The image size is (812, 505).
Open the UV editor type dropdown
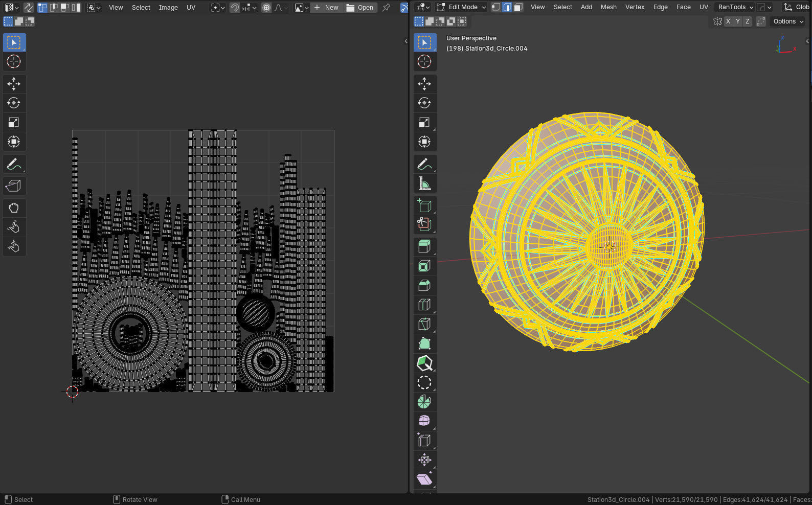click(x=12, y=8)
